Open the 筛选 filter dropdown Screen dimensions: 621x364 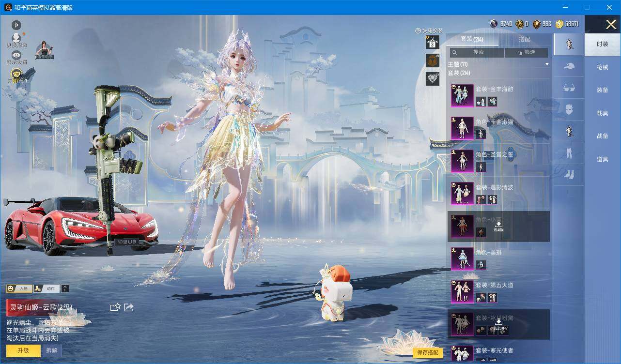click(526, 52)
